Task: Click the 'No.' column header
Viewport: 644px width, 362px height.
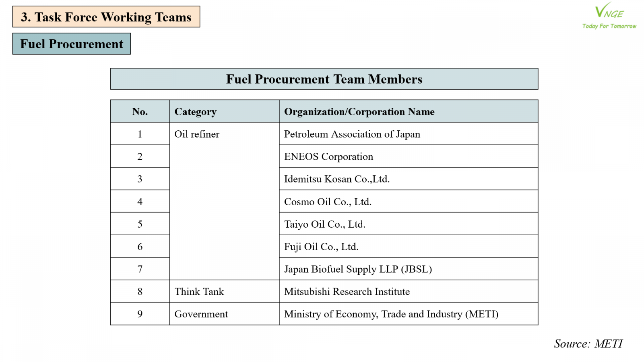Action: (140, 111)
